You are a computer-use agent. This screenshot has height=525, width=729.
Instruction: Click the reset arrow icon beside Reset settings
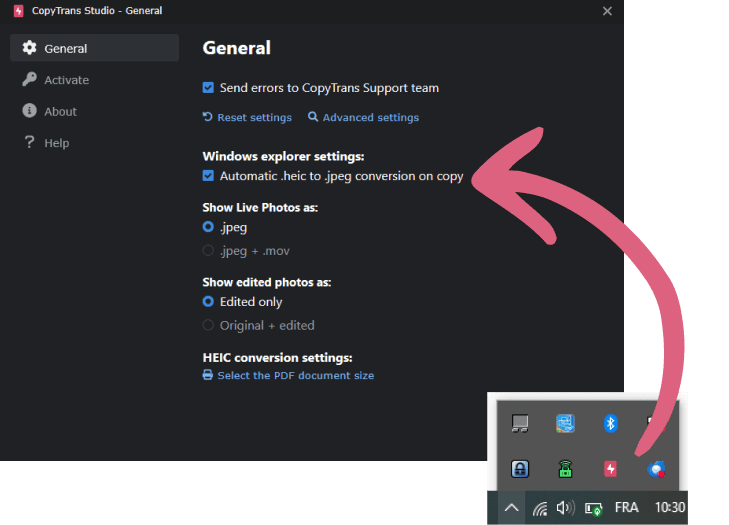(207, 117)
